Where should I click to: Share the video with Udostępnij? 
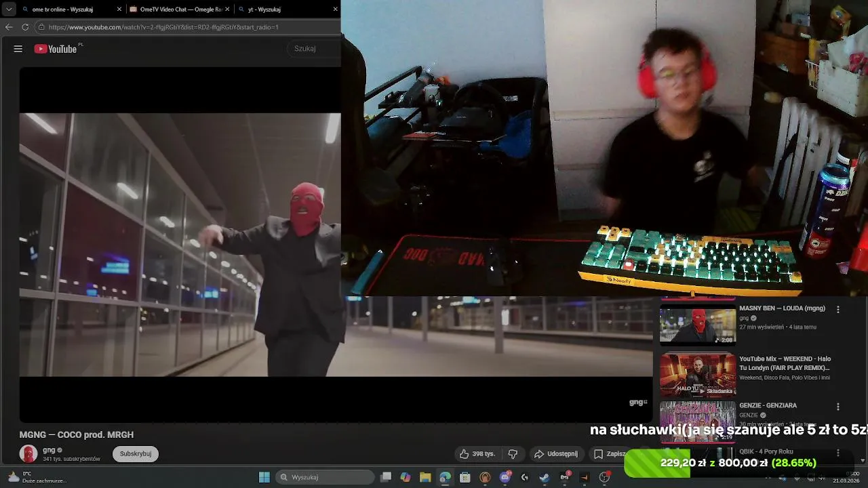[556, 453]
